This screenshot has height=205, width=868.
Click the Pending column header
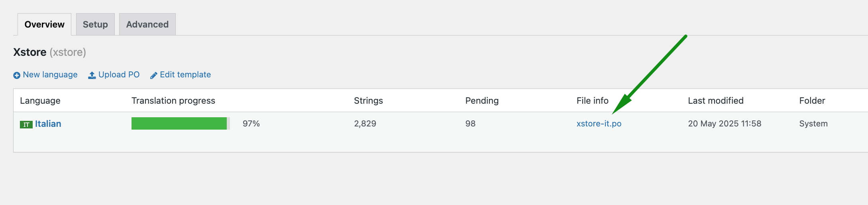tap(482, 101)
